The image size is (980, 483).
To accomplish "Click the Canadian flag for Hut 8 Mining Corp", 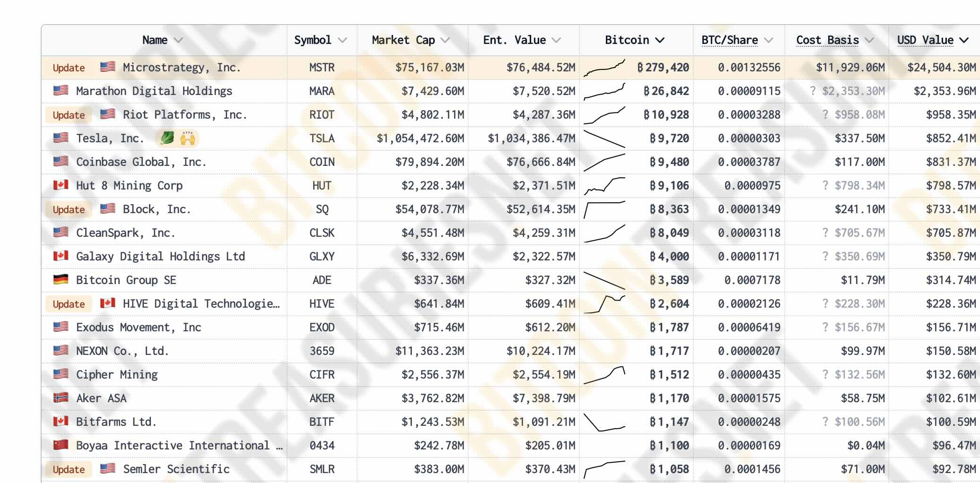I will tap(61, 185).
